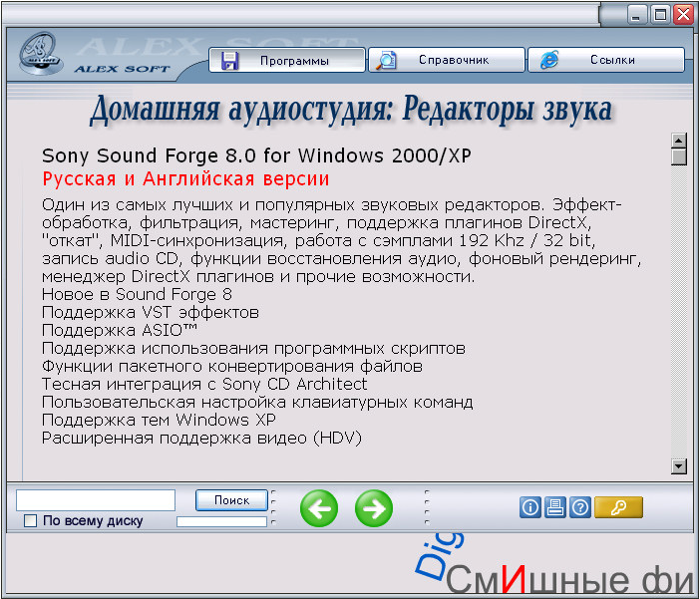Click the floppy disk icon on Программы
This screenshot has height=599, width=700.
(229, 60)
